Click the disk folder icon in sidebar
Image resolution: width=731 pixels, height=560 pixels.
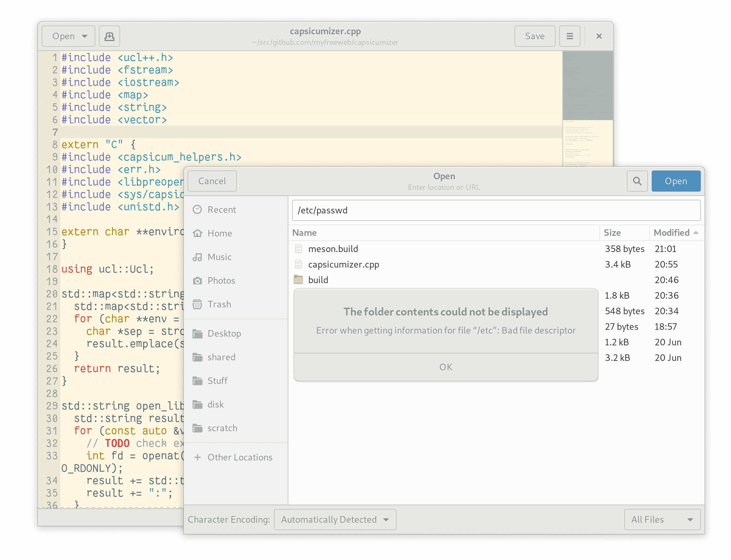pyautogui.click(x=197, y=404)
